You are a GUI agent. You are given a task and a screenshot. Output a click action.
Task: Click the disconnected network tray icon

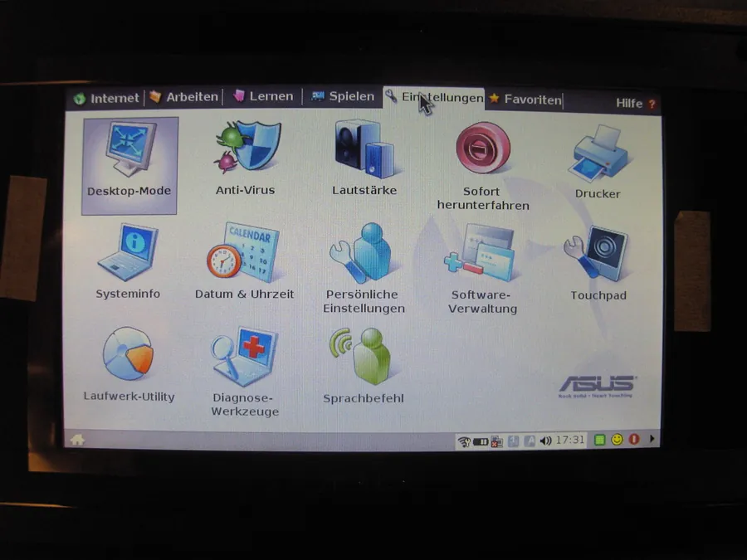(x=496, y=441)
